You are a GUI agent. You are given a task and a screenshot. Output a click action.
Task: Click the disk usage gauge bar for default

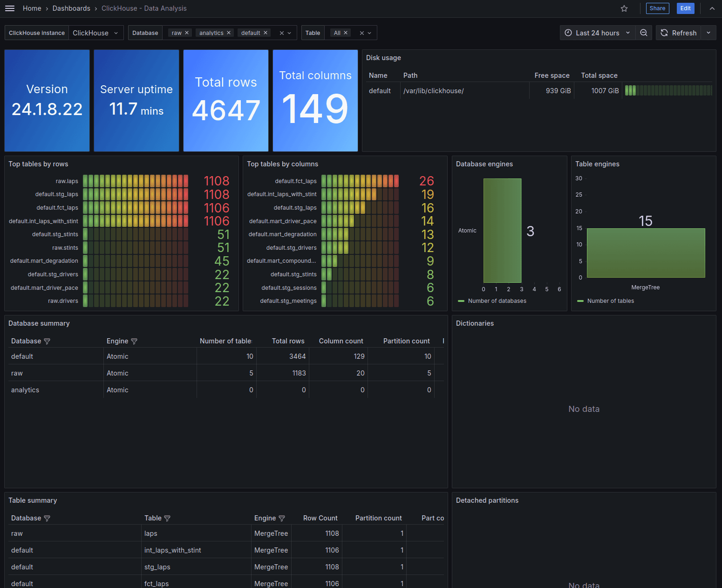pyautogui.click(x=668, y=90)
